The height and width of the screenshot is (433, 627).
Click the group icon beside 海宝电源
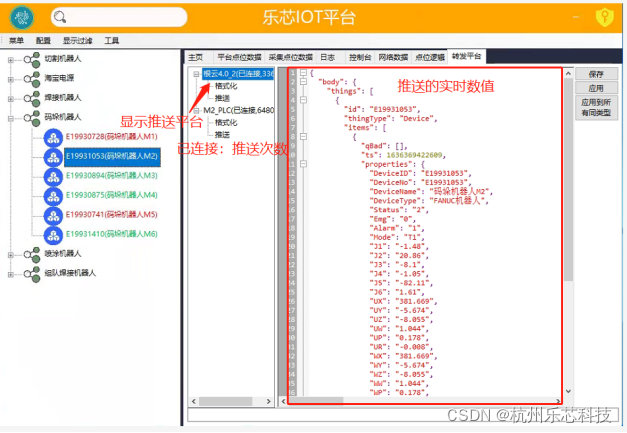[32, 79]
